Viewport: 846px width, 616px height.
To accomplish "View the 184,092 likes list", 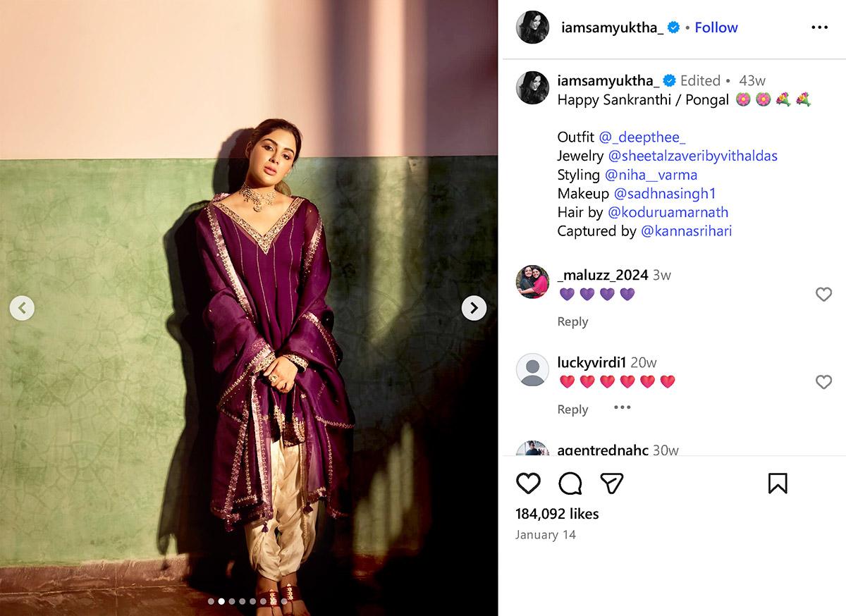I will coord(557,514).
